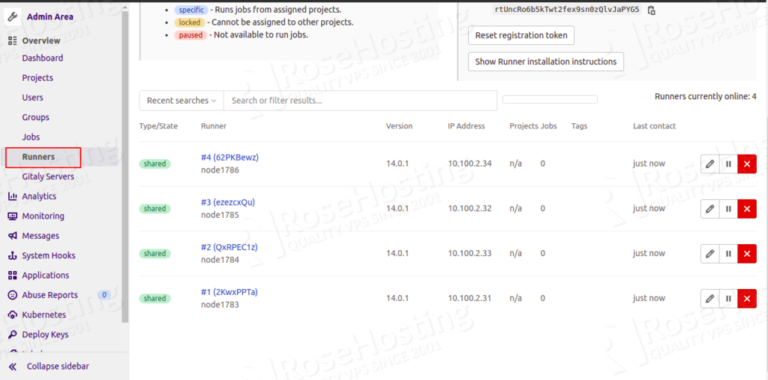
Task: Open the Recent searches dropdown
Action: [x=181, y=100]
